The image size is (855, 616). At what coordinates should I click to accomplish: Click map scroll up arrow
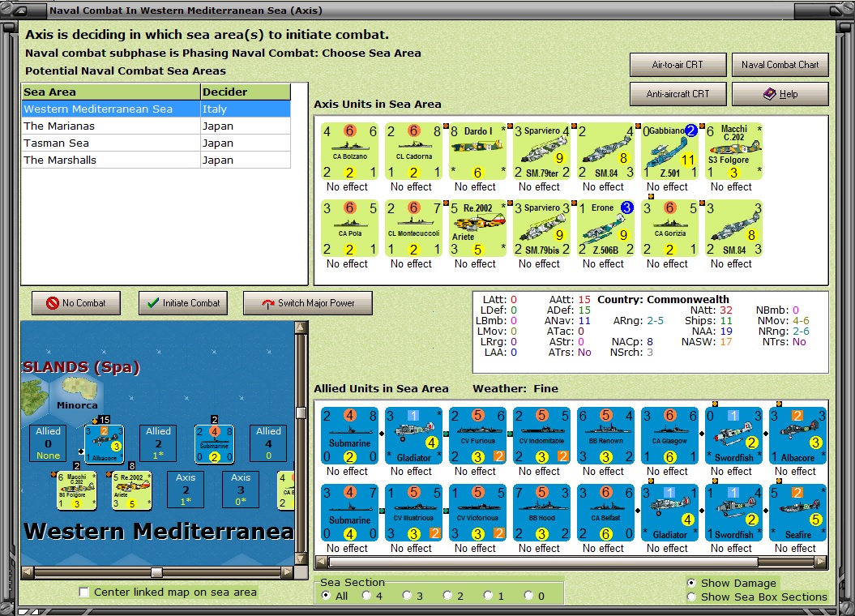click(x=301, y=327)
